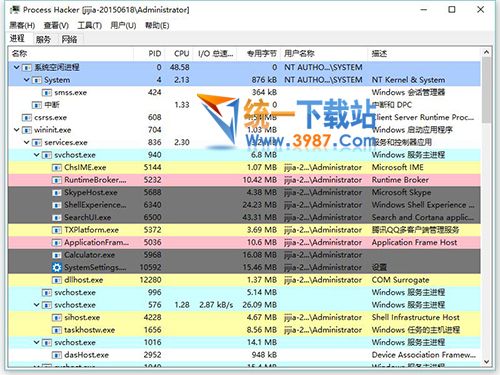Screen dimensions: 500x375
Task: Click the vertical scrollbar thumb
Action: coord(486,90)
